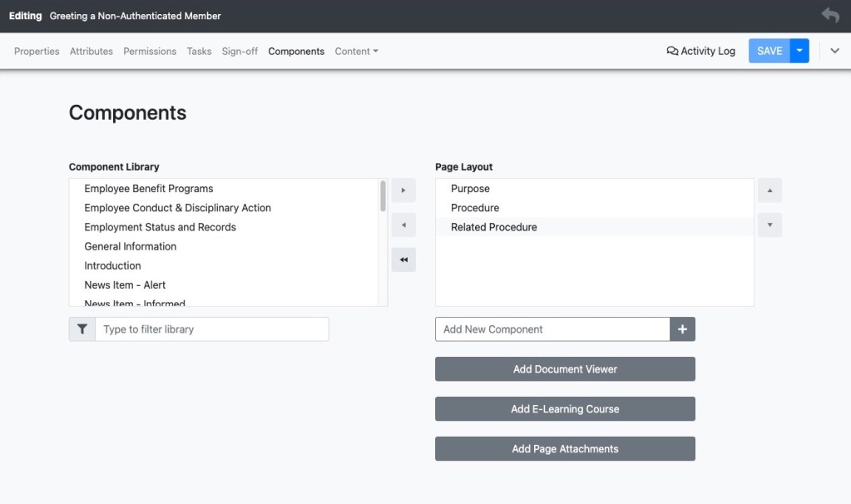851x504 pixels.
Task: Switch to the Properties tab
Action: (36, 51)
